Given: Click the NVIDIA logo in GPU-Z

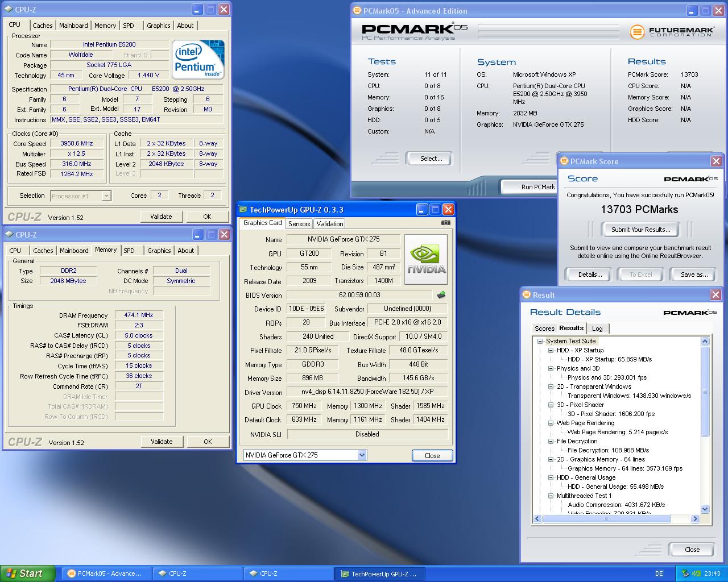Looking at the screenshot, I should 426,259.
